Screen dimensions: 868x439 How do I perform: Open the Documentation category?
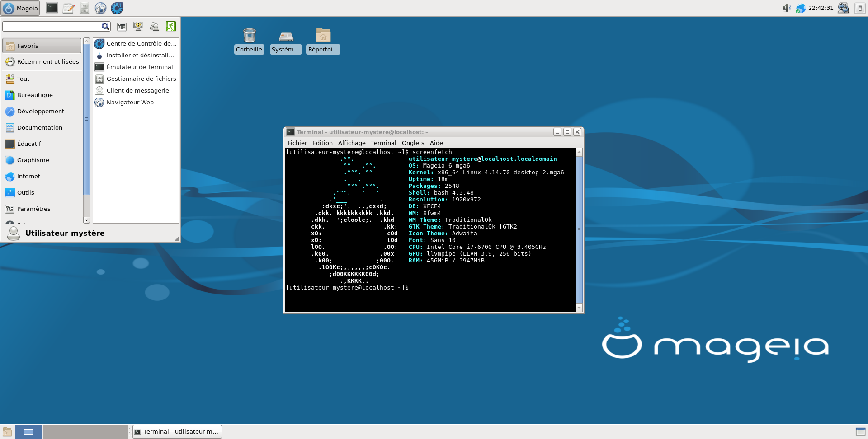point(42,128)
